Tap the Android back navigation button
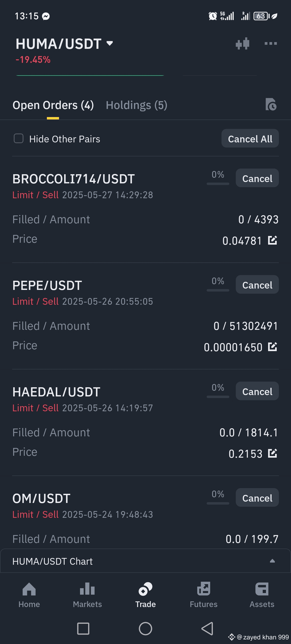The image size is (291, 644). (x=207, y=629)
